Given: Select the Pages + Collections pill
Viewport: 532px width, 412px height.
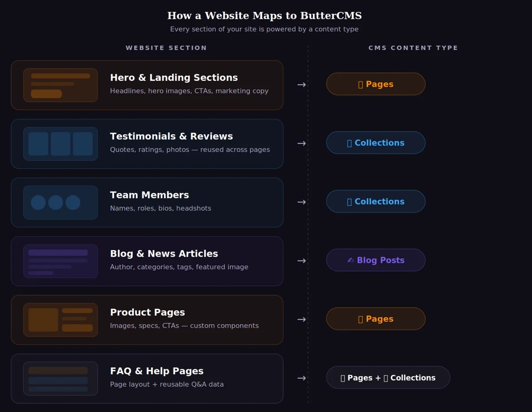Looking at the screenshot, I should tap(388, 377).
